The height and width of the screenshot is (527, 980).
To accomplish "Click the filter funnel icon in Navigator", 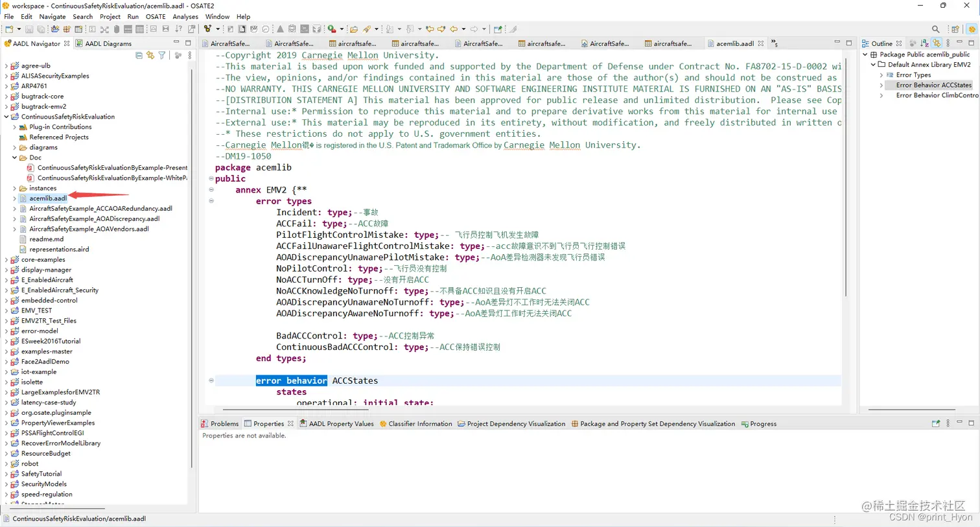I will click(x=162, y=55).
